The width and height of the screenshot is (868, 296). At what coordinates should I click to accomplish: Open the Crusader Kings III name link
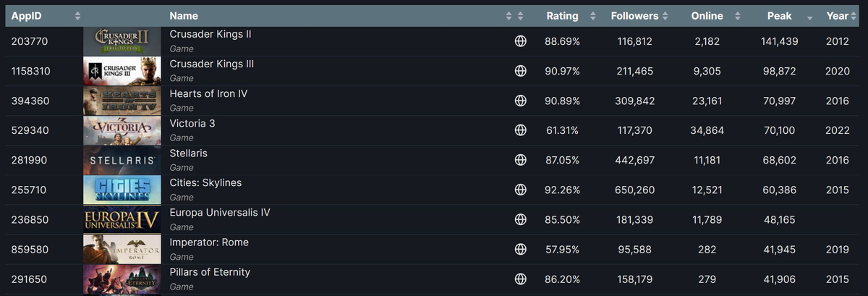pos(211,64)
